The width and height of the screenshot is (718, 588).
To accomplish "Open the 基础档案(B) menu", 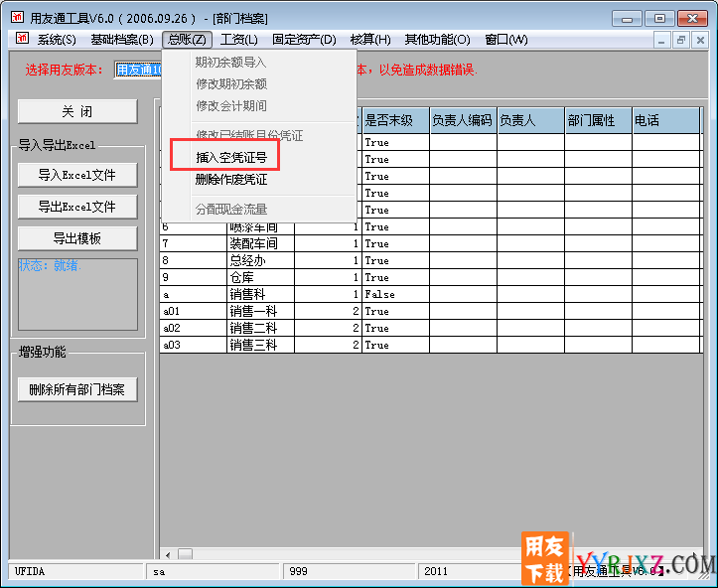I will (x=122, y=40).
